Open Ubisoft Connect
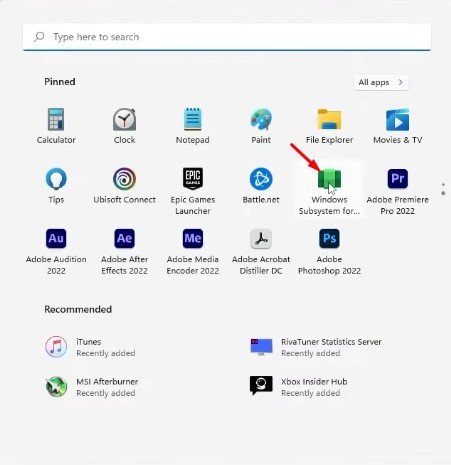This screenshot has height=465, width=451. pos(124,186)
